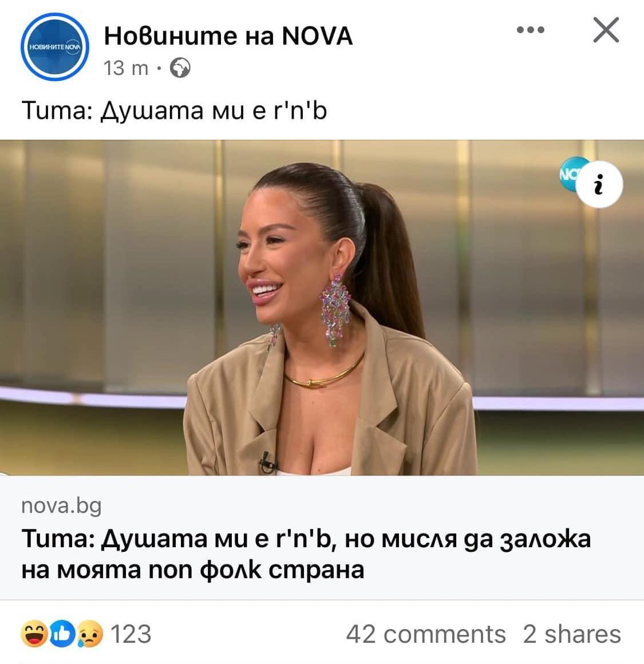Close the post with the X
The width and height of the screenshot is (644, 664).
[606, 30]
